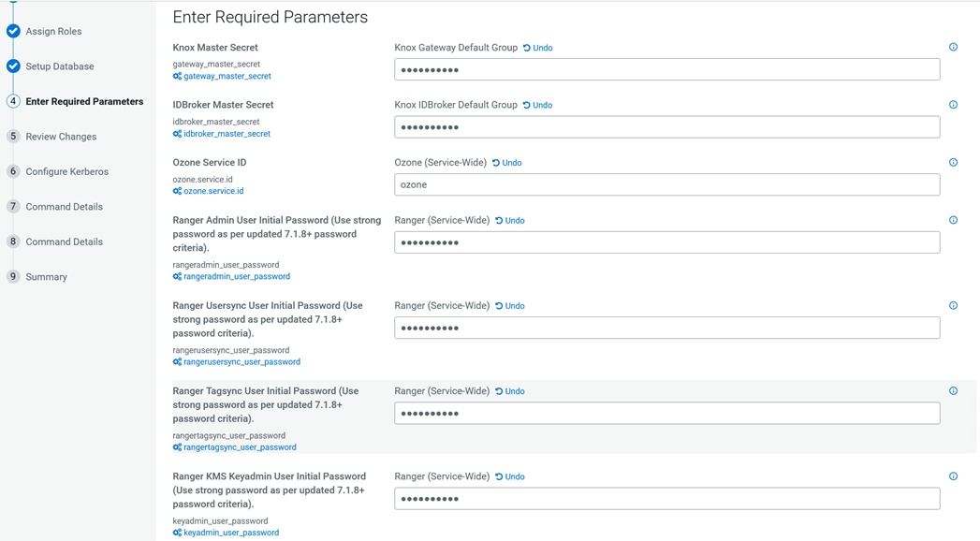The image size is (980, 541).
Task: Undo Ranger KMS Keyadmin password change
Action: (510, 476)
